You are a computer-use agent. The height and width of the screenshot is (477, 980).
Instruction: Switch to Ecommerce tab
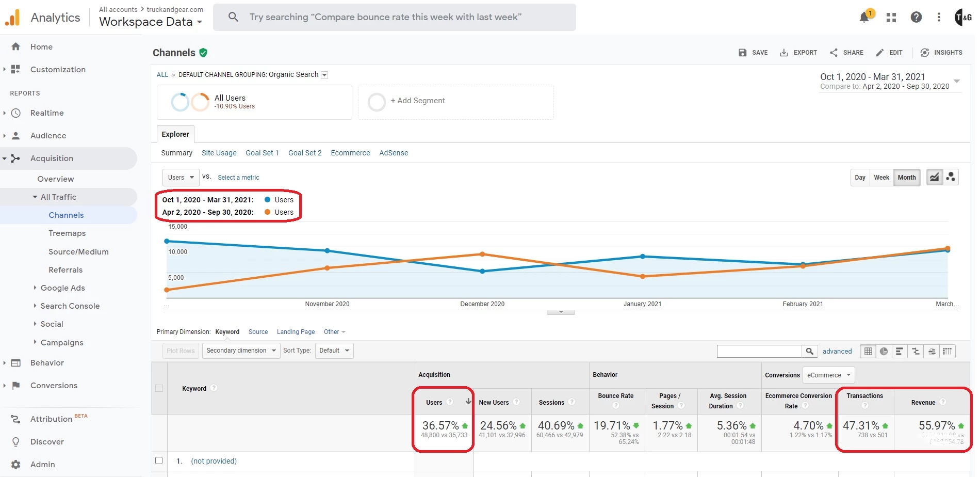pos(350,153)
